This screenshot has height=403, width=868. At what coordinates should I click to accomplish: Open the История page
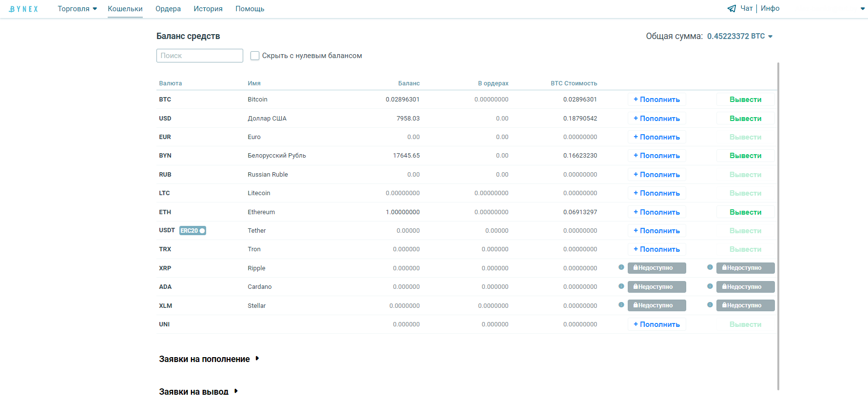point(208,9)
